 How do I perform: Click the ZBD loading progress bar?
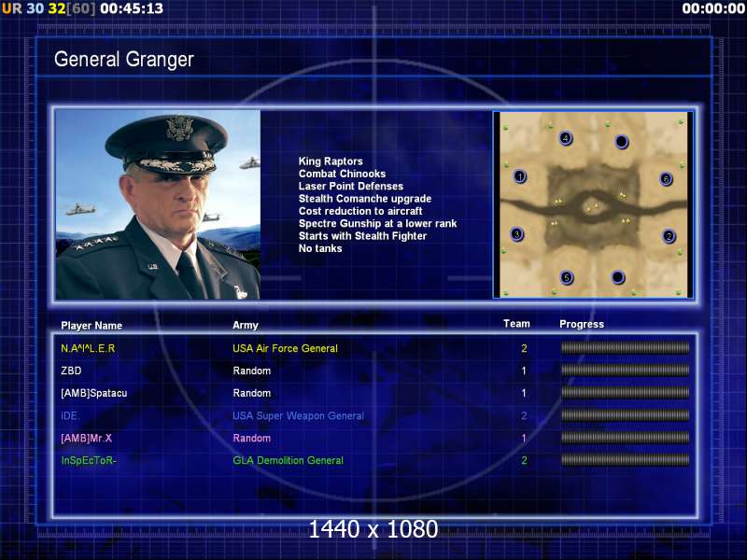625,370
